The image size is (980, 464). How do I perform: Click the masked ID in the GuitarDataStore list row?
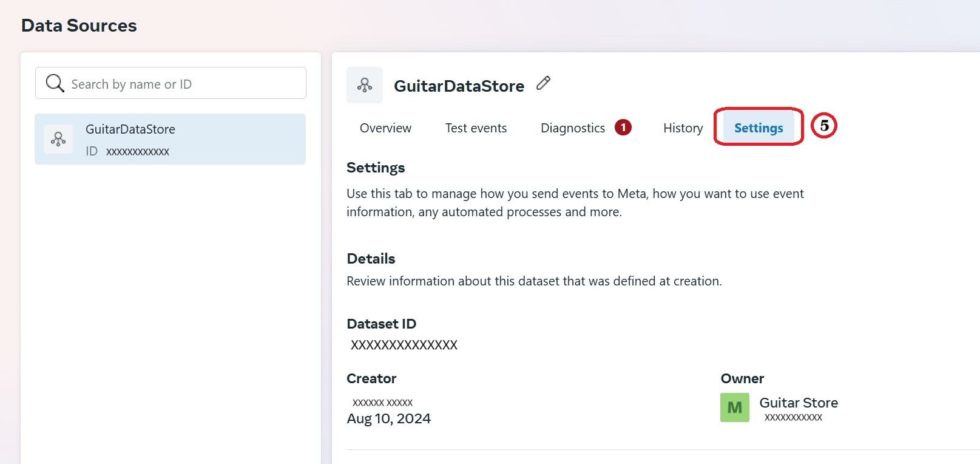(138, 152)
